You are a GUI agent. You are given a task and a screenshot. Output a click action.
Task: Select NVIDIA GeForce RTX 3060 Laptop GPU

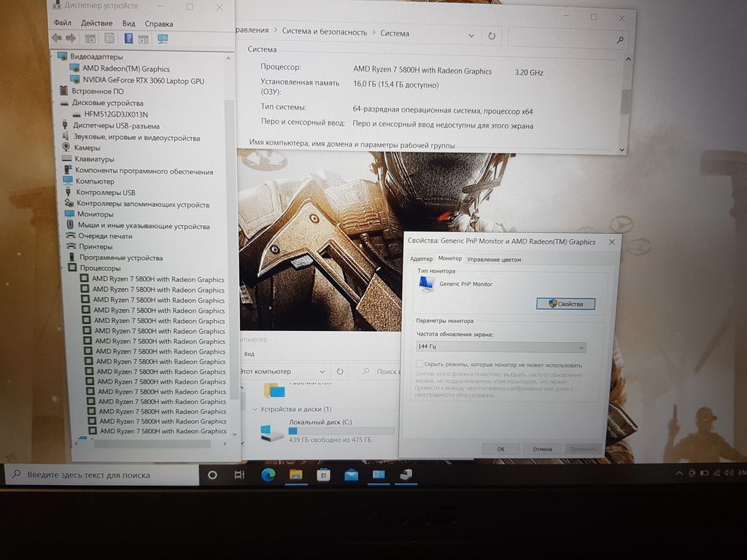(144, 80)
